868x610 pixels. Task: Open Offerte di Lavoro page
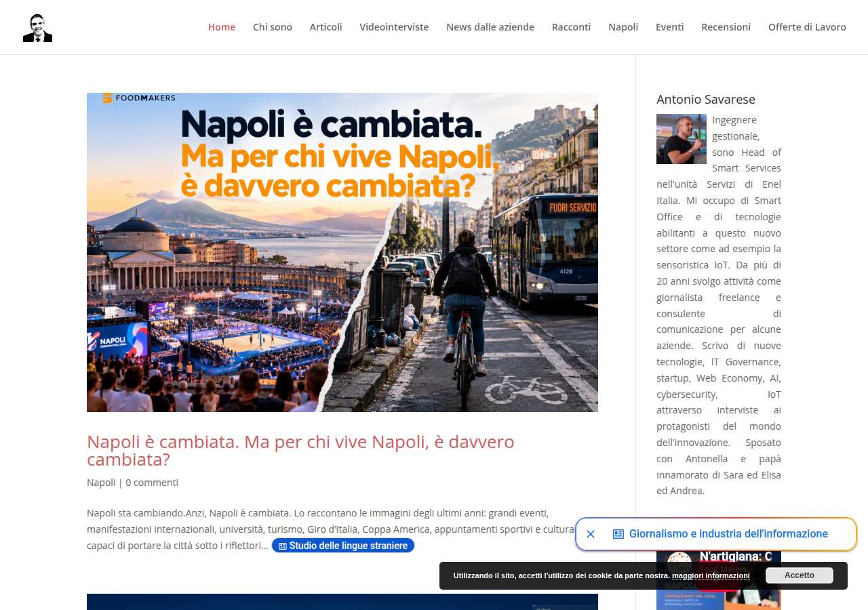click(x=807, y=27)
